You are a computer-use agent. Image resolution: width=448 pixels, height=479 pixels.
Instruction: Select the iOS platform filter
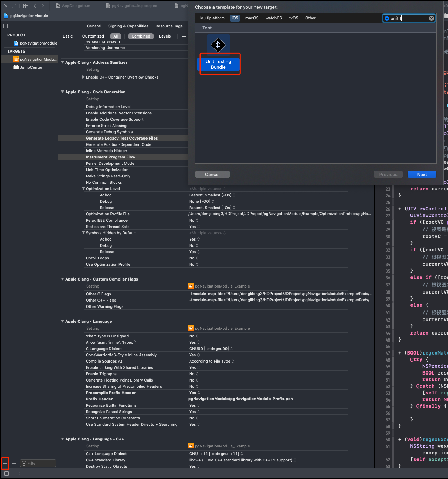235,18
